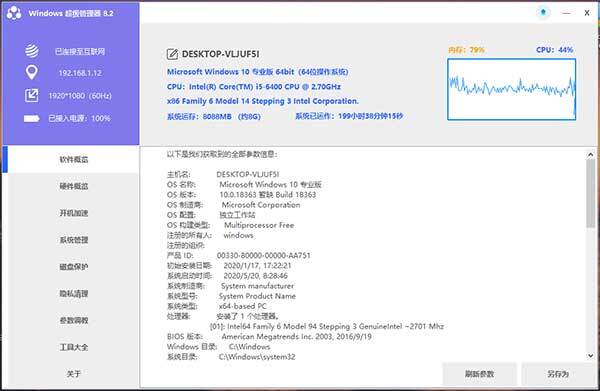The height and width of the screenshot is (391, 600).
Task: Click the 192.168.1.12 IP address
Action: click(x=80, y=73)
